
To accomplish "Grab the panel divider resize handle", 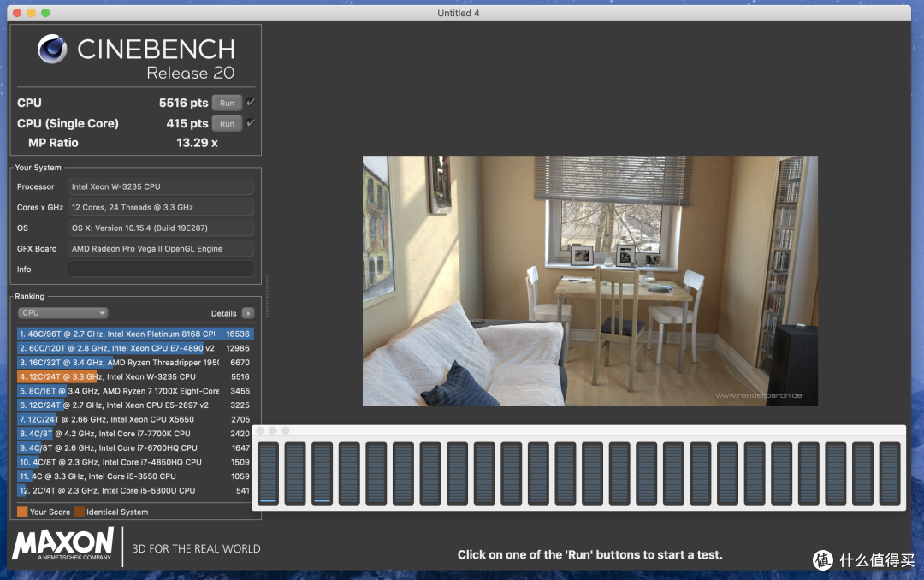I will pos(268,295).
